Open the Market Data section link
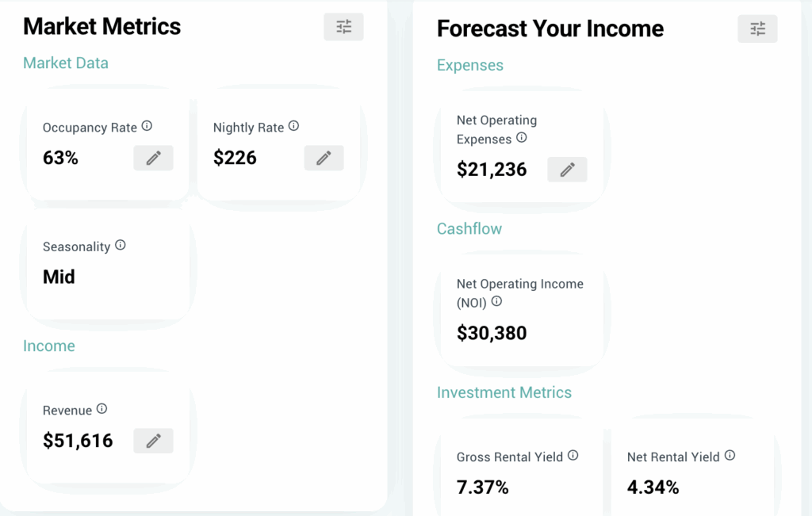The width and height of the screenshot is (812, 516). [x=66, y=63]
